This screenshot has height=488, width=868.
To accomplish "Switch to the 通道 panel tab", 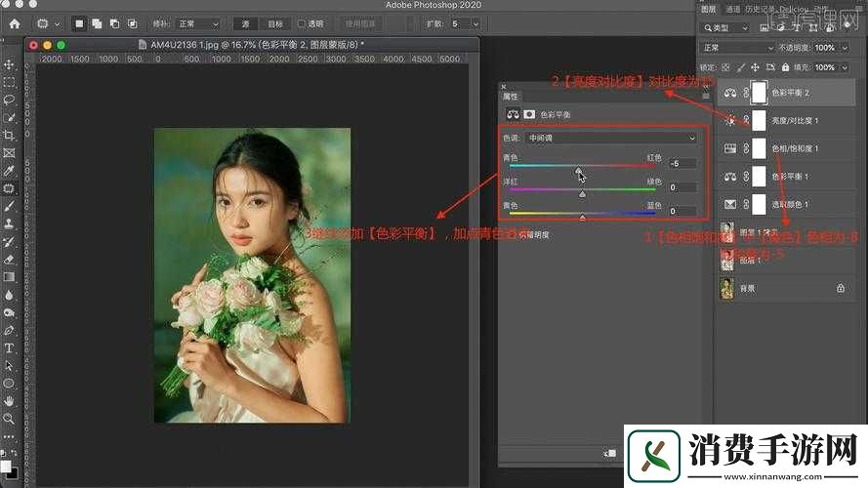I will click(731, 9).
